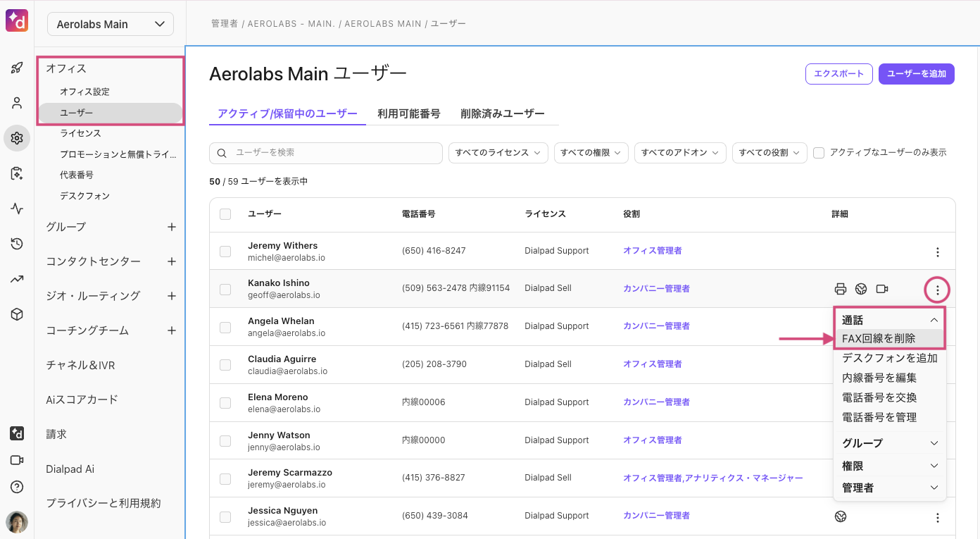The image size is (980, 539).
Task: Enable アクティブなユーザーのみ表示 checkbox
Action: (x=819, y=153)
